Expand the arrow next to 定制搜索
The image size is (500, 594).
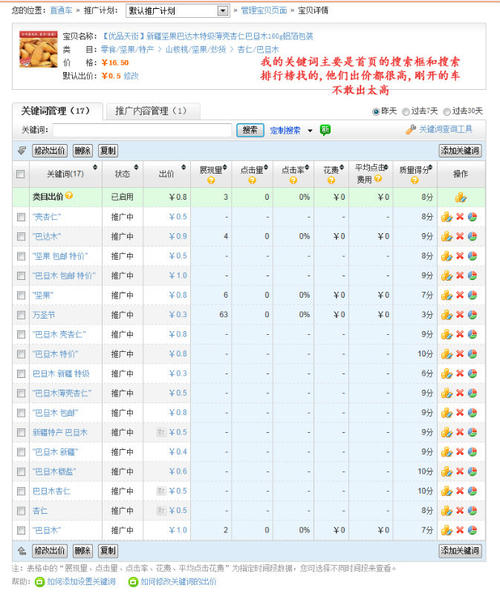pos(310,130)
